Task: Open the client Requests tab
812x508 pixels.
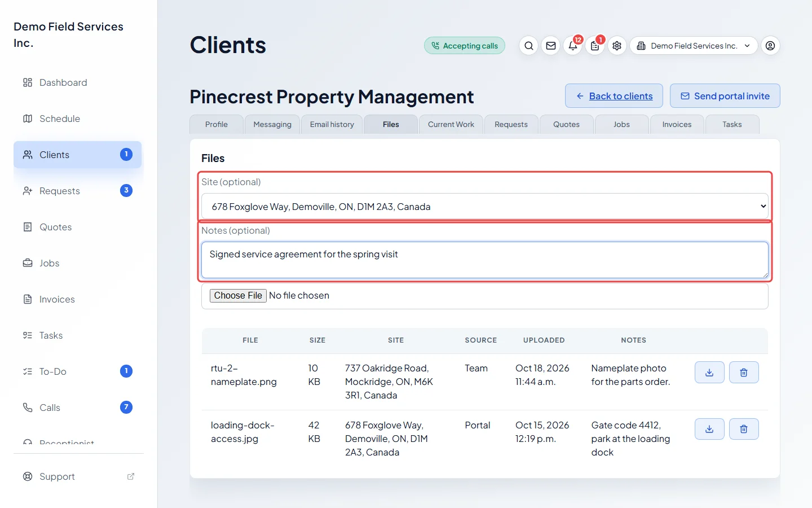Action: click(x=511, y=124)
